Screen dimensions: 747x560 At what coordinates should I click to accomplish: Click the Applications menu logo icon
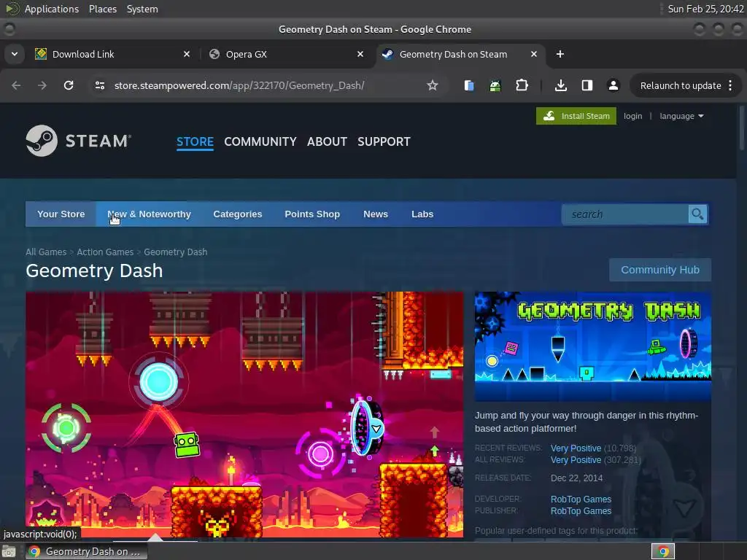click(12, 9)
